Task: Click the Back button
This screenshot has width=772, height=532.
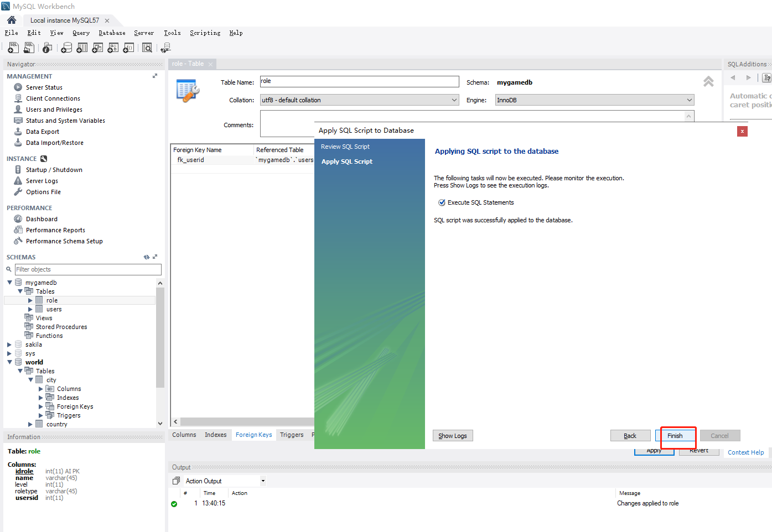Action: (630, 436)
